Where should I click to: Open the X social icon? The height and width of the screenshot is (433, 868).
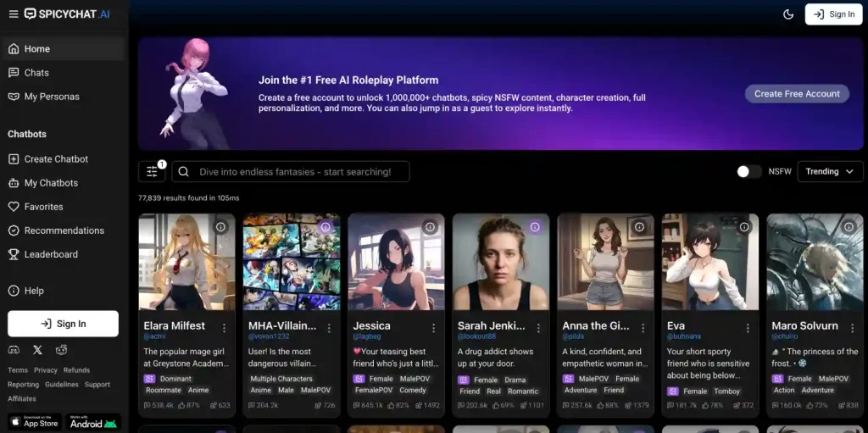click(37, 349)
